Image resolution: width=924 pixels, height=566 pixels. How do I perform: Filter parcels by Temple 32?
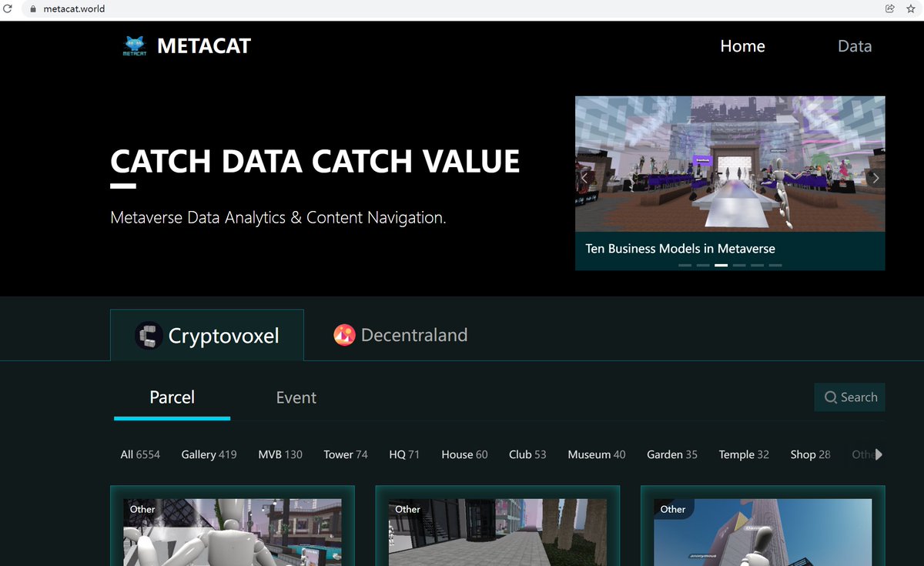tap(744, 454)
